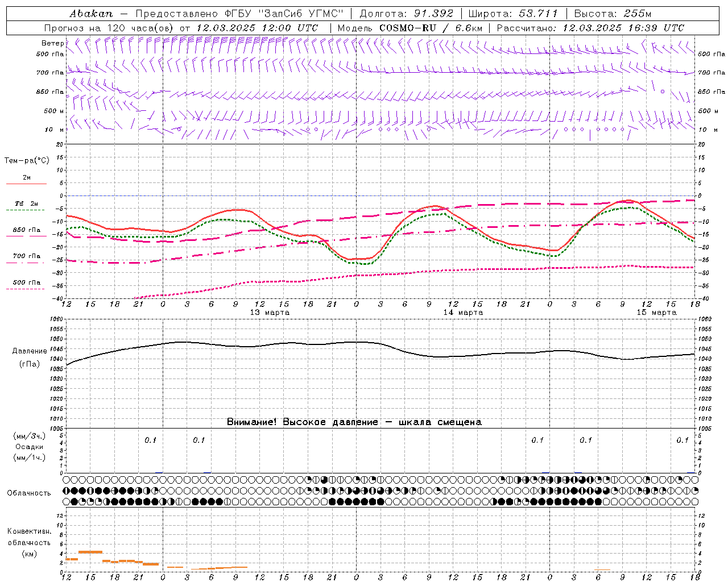This screenshot has height=582, width=728.
Task: Click the Тем-ра(°C) panel label
Action: [x=27, y=160]
